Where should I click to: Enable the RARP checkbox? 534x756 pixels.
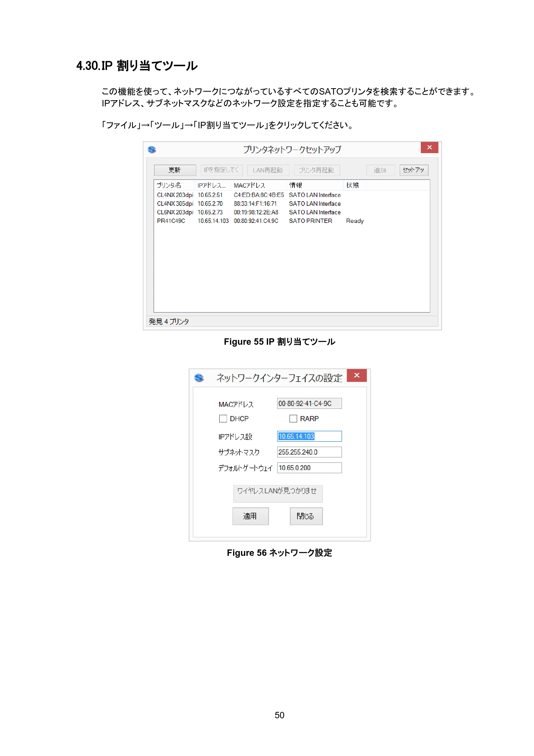tap(293, 418)
